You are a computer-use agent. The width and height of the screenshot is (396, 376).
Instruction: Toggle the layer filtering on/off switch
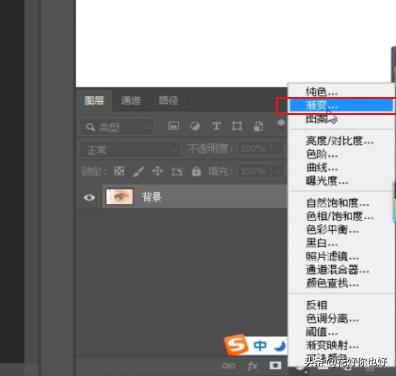point(281,123)
